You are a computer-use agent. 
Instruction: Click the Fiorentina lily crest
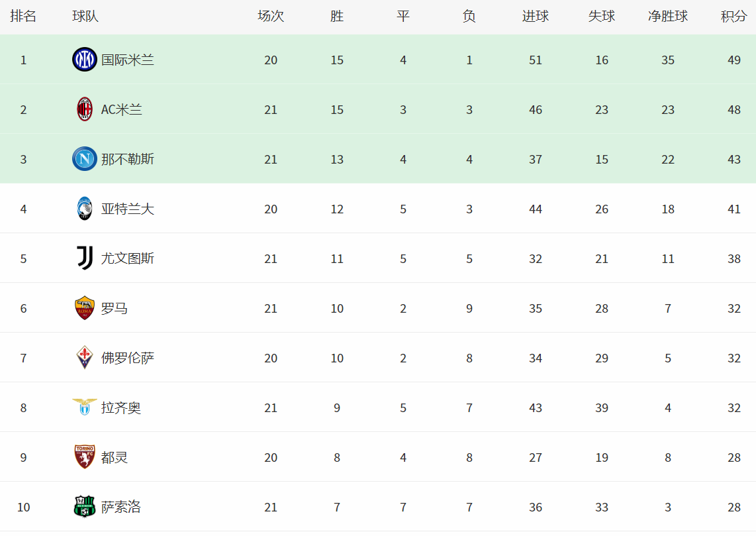pos(84,358)
